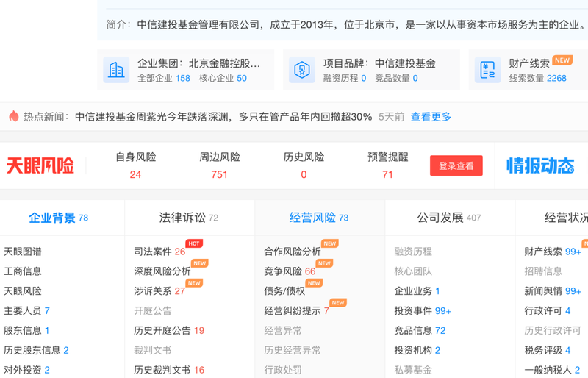Image resolution: width=588 pixels, height=378 pixels.
Task: Open 天眼图谱 item
Action: [x=23, y=252]
